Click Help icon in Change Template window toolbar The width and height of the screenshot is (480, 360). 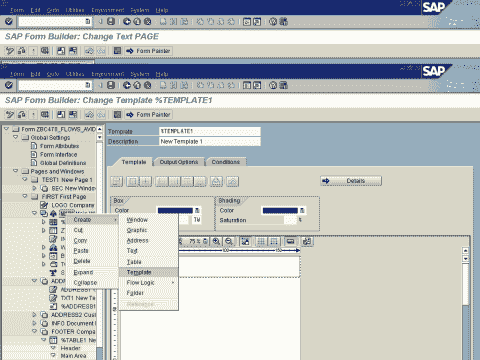[273, 85]
